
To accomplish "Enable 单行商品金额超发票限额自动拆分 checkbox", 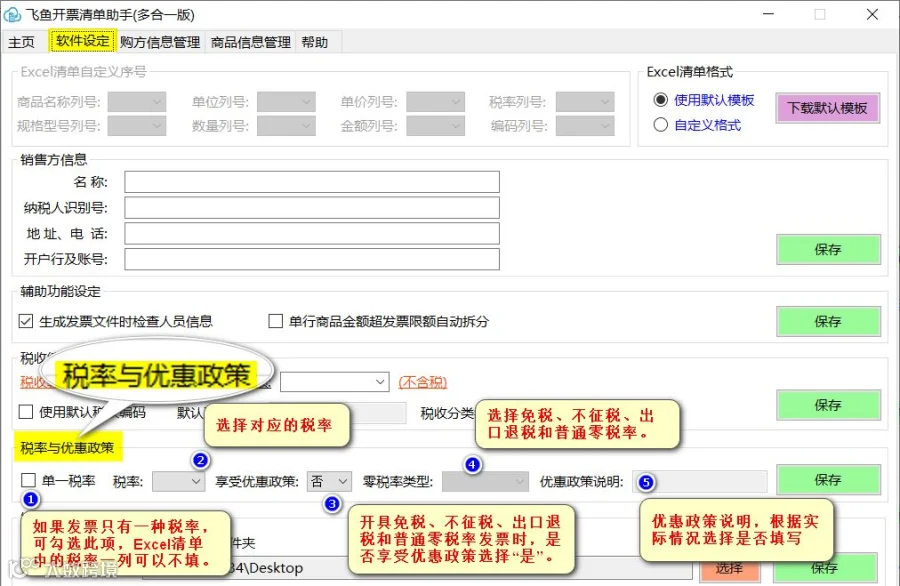I will [x=276, y=321].
